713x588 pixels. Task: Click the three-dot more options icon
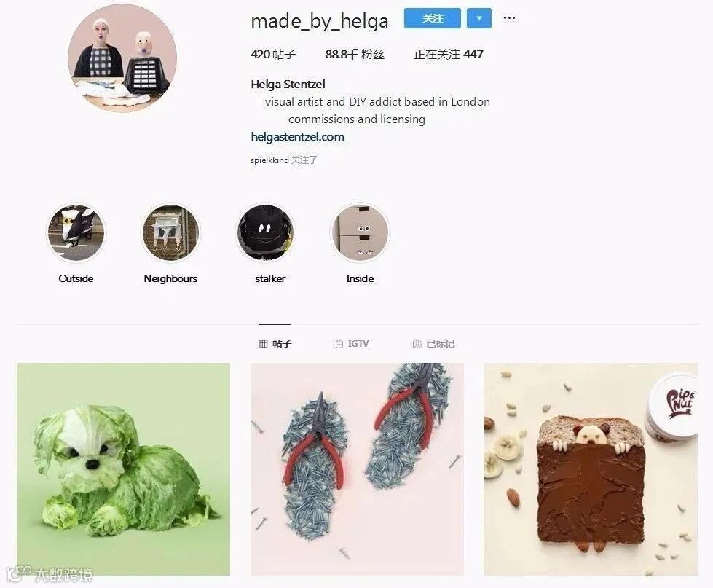509,18
